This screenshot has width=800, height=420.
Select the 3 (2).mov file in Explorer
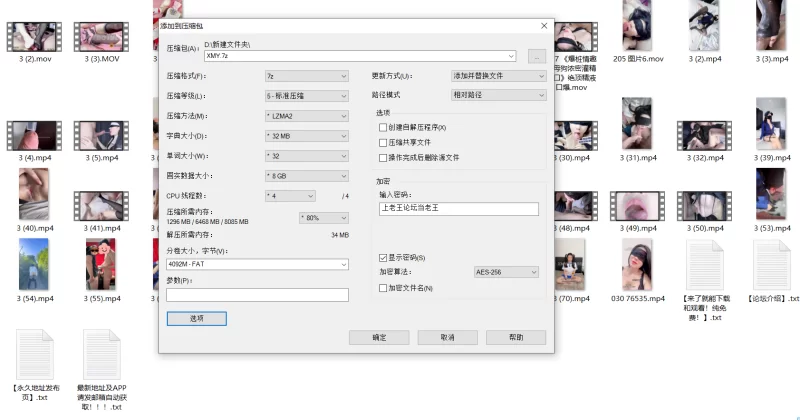[35, 37]
